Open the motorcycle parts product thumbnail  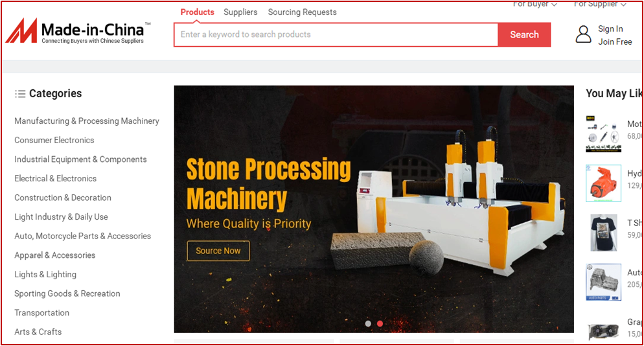click(x=603, y=135)
